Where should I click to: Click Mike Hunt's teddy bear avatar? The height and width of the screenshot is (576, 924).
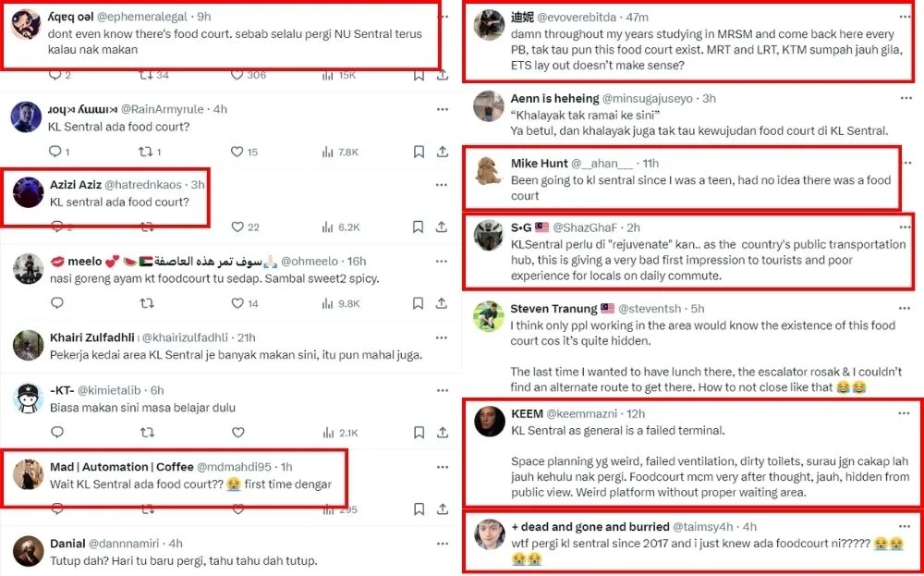(x=488, y=171)
